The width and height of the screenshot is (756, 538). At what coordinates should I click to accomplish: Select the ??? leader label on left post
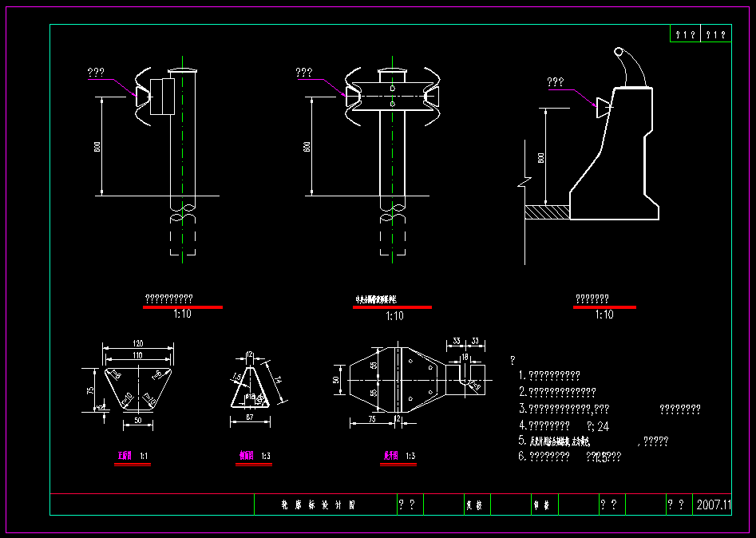(96, 73)
